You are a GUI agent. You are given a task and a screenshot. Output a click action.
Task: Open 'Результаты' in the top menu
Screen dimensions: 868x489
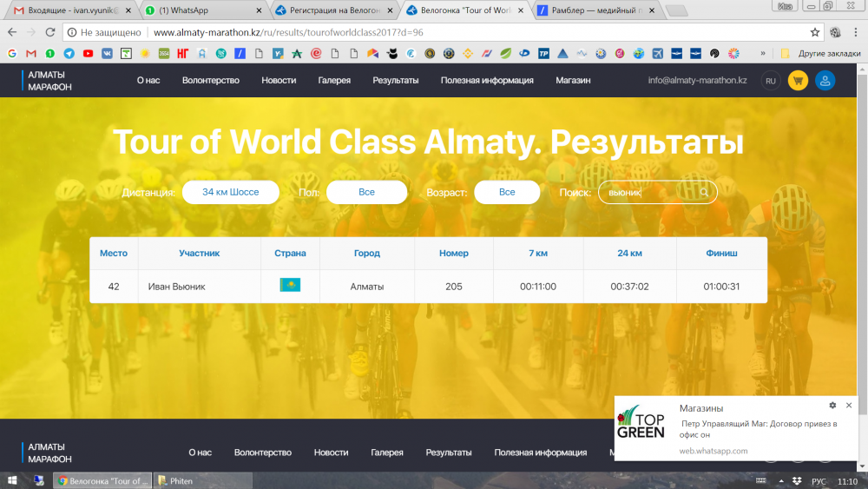click(395, 80)
